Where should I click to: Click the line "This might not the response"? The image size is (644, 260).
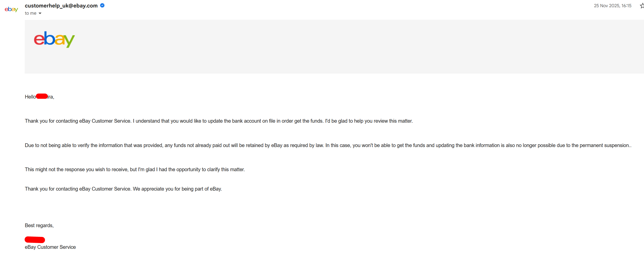tap(135, 169)
